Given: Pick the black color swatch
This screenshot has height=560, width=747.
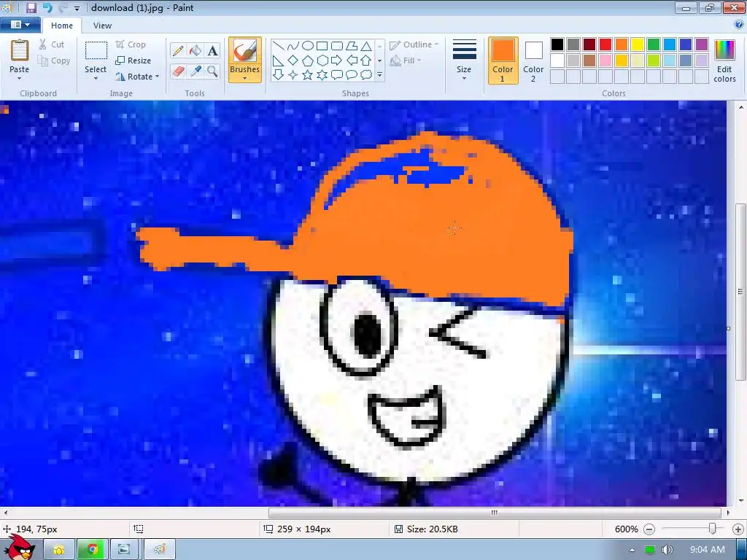Looking at the screenshot, I should pyautogui.click(x=557, y=44).
